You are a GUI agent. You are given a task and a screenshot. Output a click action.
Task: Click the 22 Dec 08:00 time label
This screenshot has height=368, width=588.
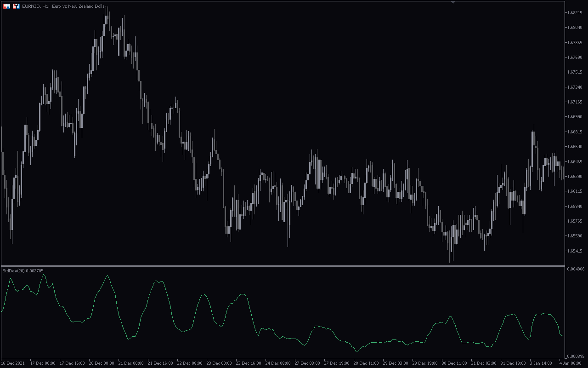190,363
